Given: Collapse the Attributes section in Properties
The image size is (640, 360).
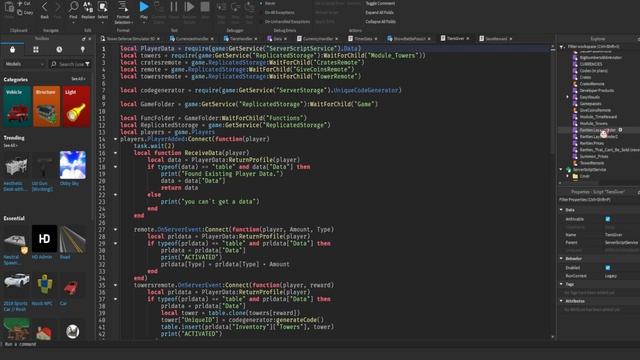Looking at the screenshot, I should 561,301.
